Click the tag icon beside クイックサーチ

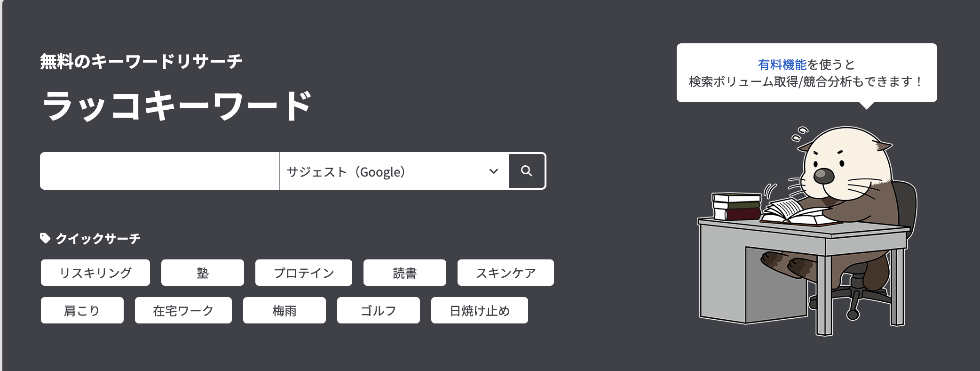pyautogui.click(x=45, y=238)
